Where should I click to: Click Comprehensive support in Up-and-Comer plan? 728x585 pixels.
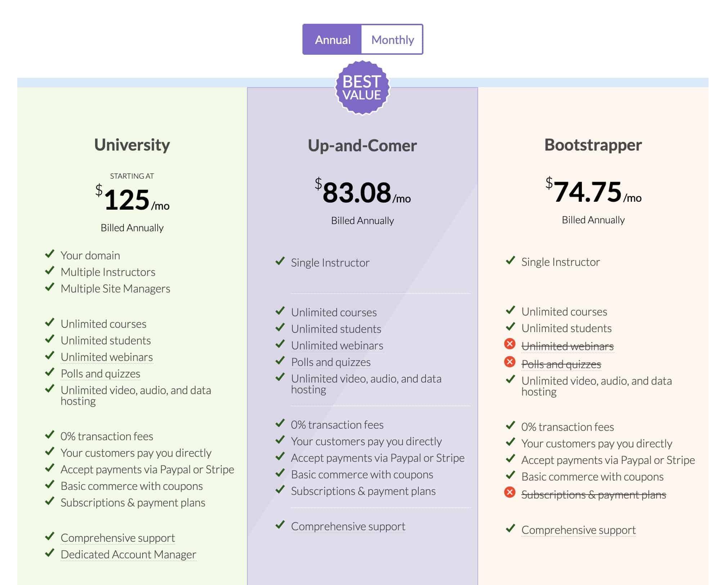348,526
